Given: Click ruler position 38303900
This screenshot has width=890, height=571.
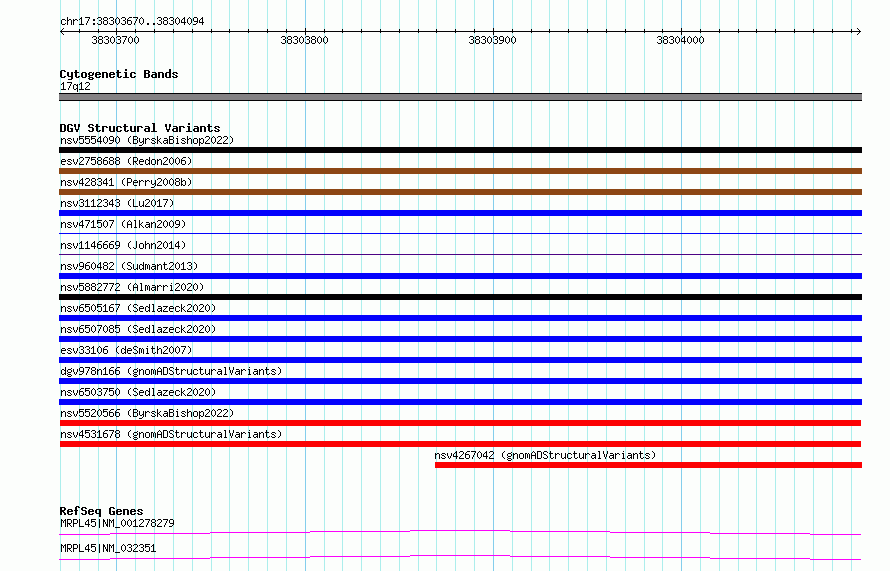Looking at the screenshot, I should 492,40.
